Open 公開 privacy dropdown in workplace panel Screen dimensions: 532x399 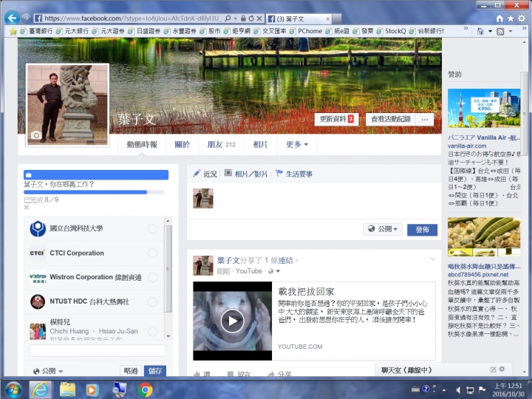point(48,371)
